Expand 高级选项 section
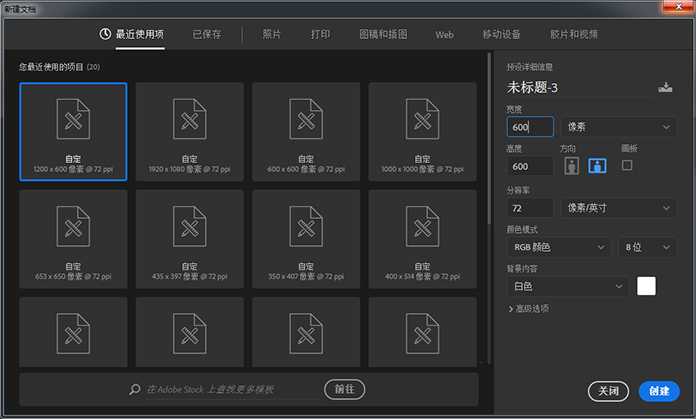Screen dimensions: 696x419 [528, 309]
